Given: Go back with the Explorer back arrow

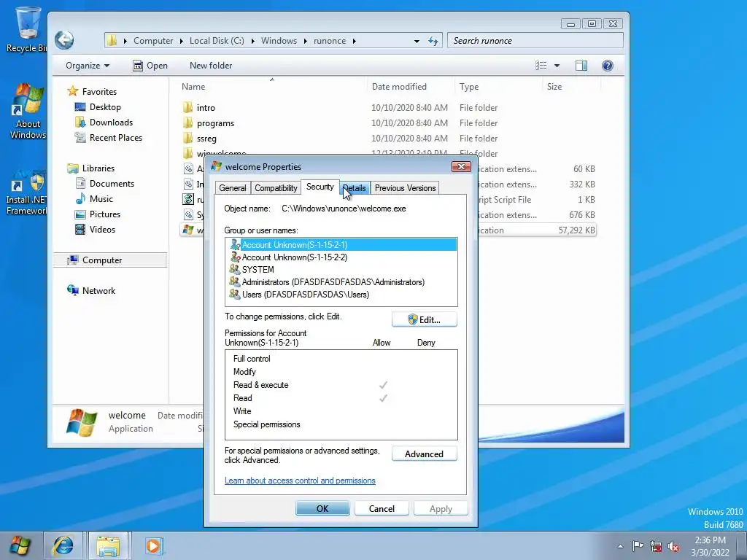Looking at the screenshot, I should tap(64, 41).
